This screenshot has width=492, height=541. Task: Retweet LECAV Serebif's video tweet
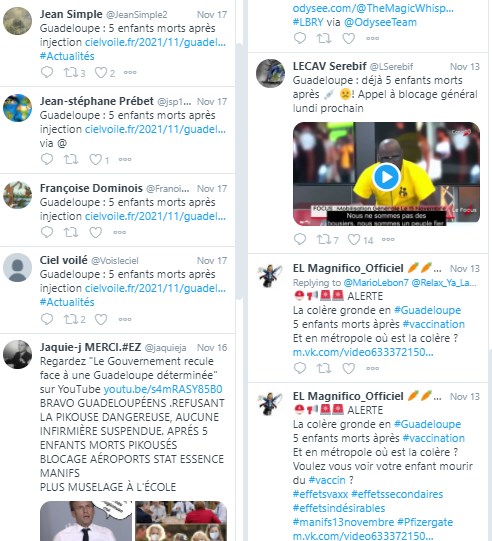324,239
